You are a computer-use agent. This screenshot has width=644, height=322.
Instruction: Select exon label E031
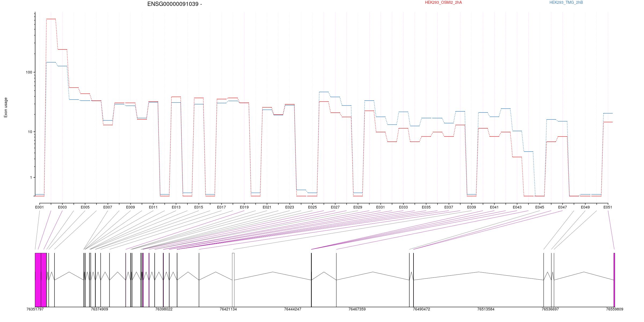point(380,207)
